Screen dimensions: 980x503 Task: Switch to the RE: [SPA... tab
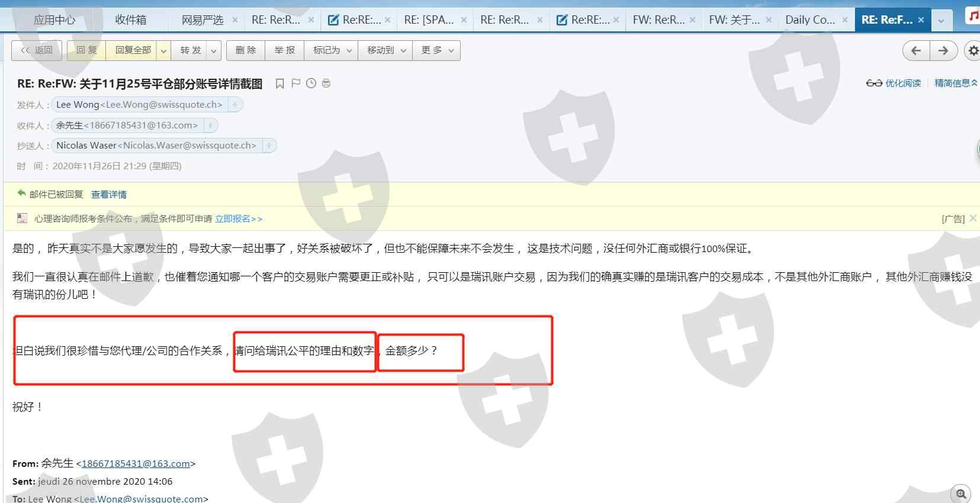tap(429, 20)
